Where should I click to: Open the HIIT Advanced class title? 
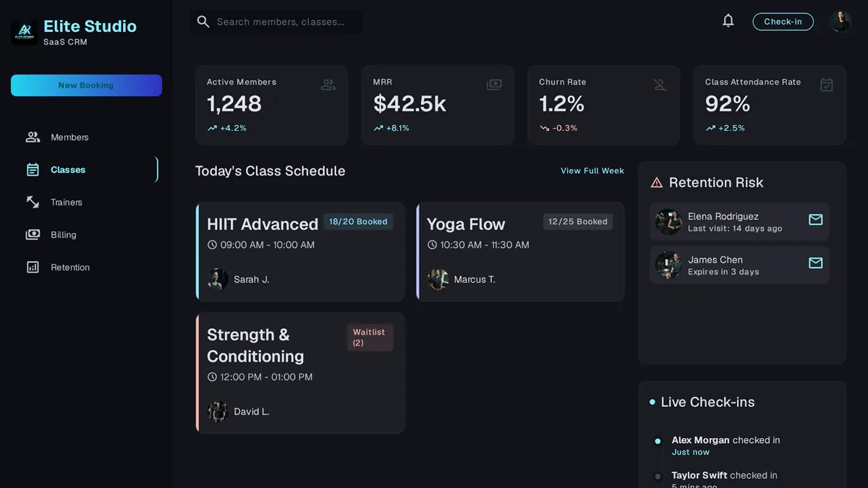pos(263,224)
